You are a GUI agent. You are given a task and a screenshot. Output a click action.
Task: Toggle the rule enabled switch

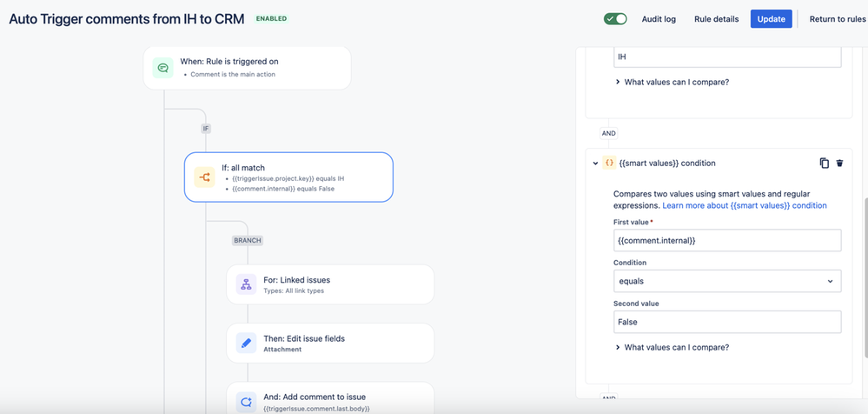tap(615, 19)
